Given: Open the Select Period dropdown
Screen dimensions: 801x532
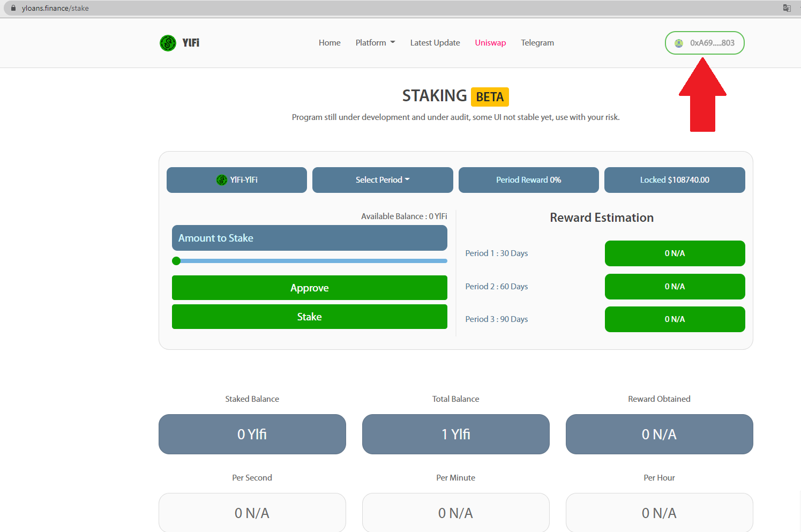Looking at the screenshot, I should coord(383,180).
